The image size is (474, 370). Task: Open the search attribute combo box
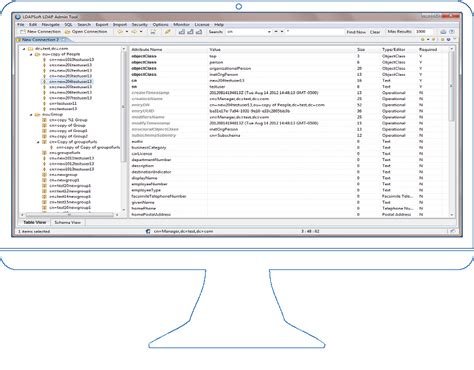click(249, 32)
